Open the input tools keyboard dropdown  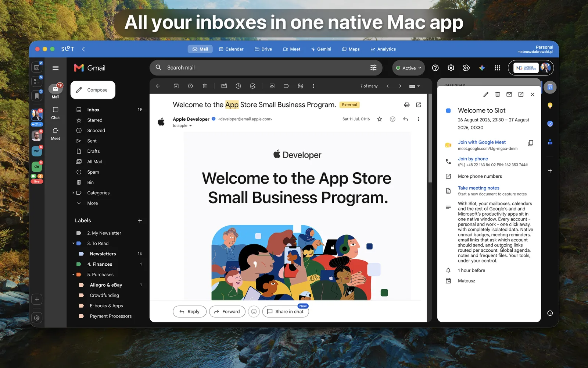click(415, 86)
